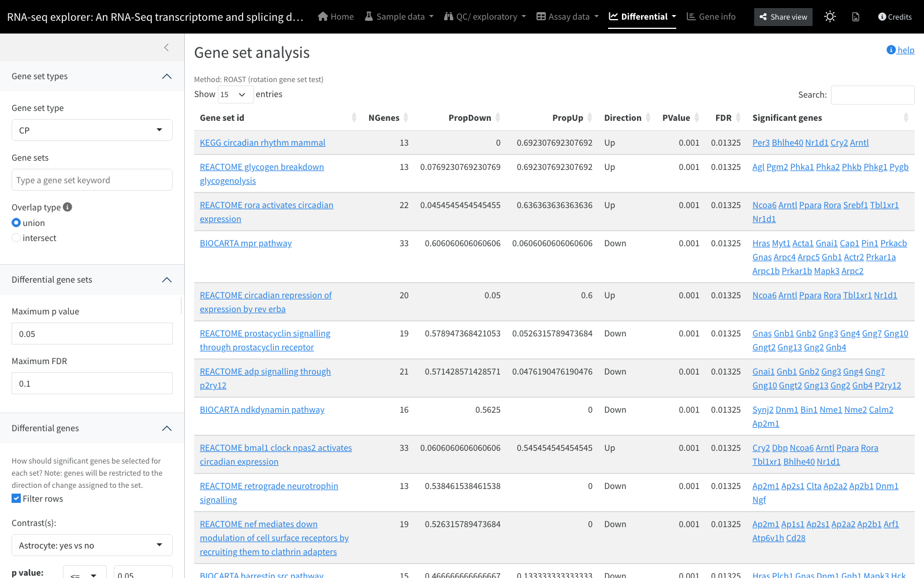Open the Gene info page
The width and height of the screenshot is (924, 578).
[711, 17]
